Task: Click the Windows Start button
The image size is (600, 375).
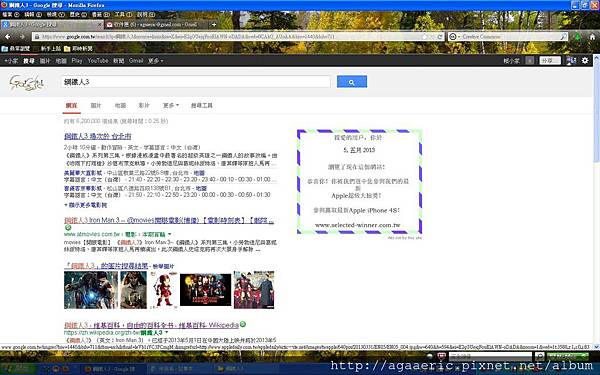Action: click(x=17, y=368)
